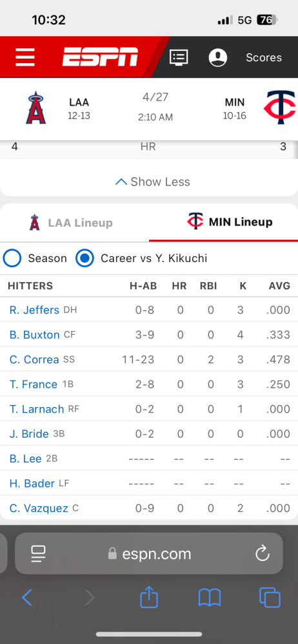The height and width of the screenshot is (644, 298).
Task: Tap the ESPN logo
Action: (101, 57)
